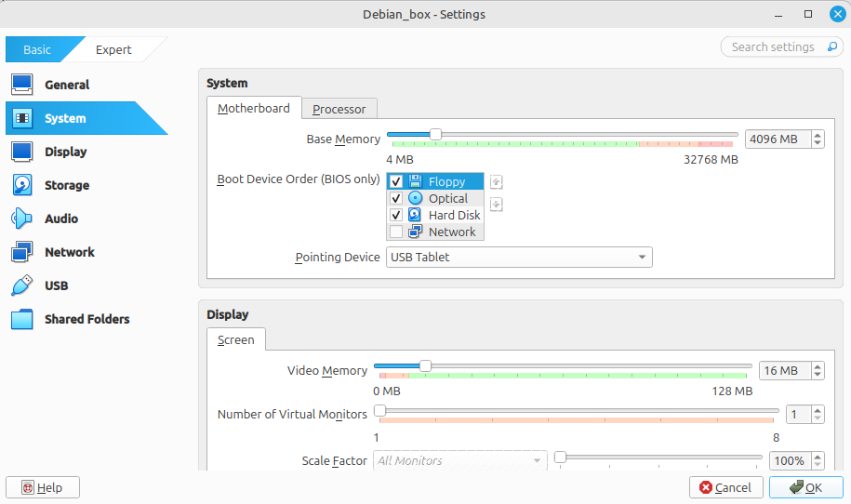This screenshot has height=504, width=851.
Task: Click the Hard Disk icon in boot list
Action: 415,215
